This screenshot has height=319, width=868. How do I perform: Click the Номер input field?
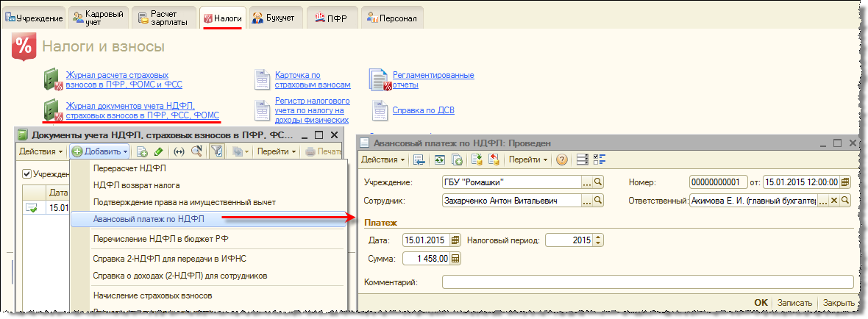click(719, 182)
